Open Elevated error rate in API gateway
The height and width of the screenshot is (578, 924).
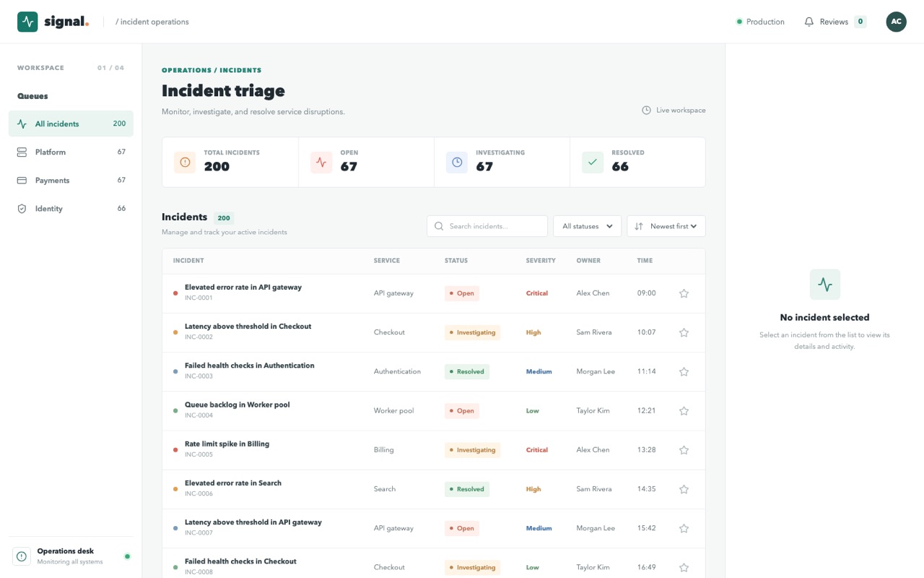point(243,287)
